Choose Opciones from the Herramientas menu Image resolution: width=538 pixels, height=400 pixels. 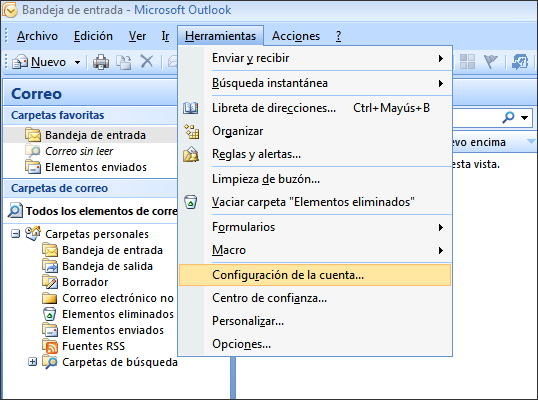click(x=242, y=344)
